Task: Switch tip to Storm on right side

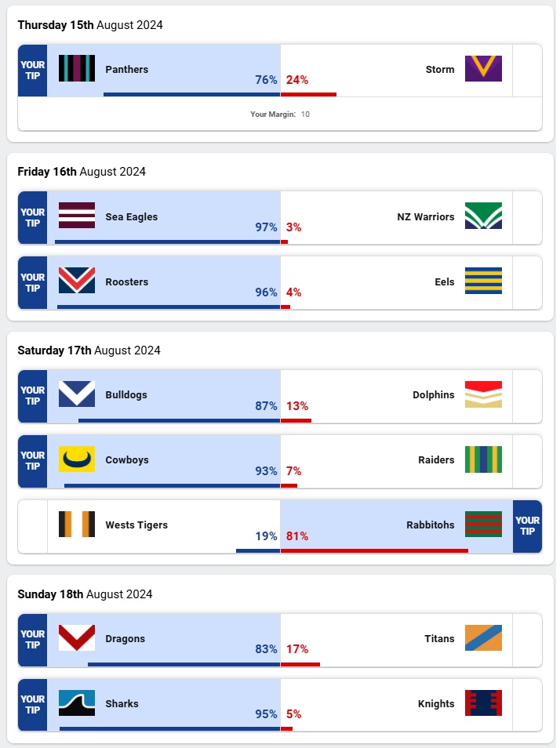Action: point(527,71)
